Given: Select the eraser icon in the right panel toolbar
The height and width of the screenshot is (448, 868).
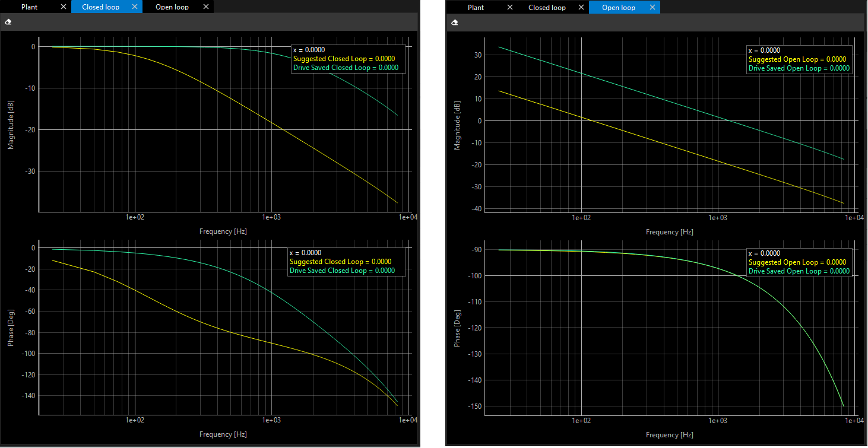Looking at the screenshot, I should [454, 21].
